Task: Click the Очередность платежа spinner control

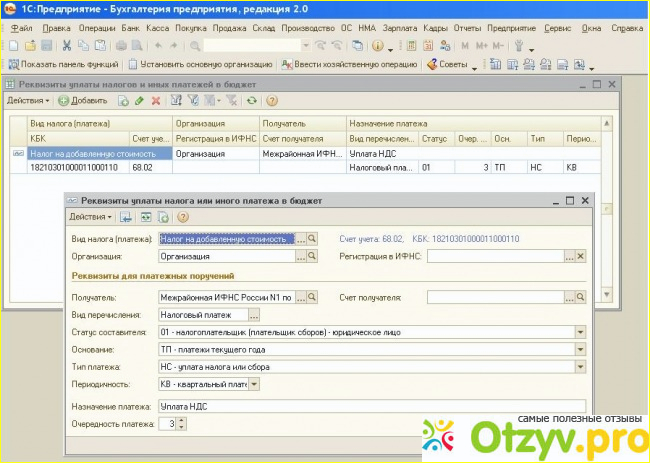Action: coord(182,424)
